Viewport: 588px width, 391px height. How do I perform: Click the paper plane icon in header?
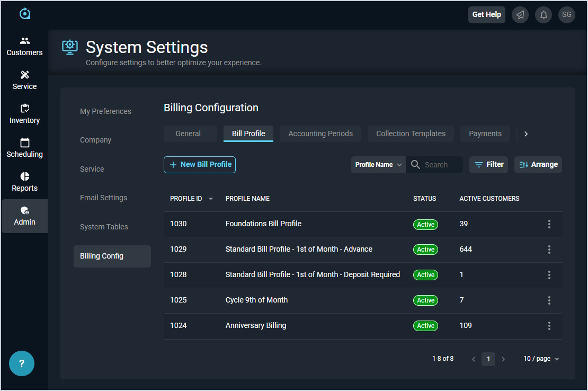coord(520,15)
